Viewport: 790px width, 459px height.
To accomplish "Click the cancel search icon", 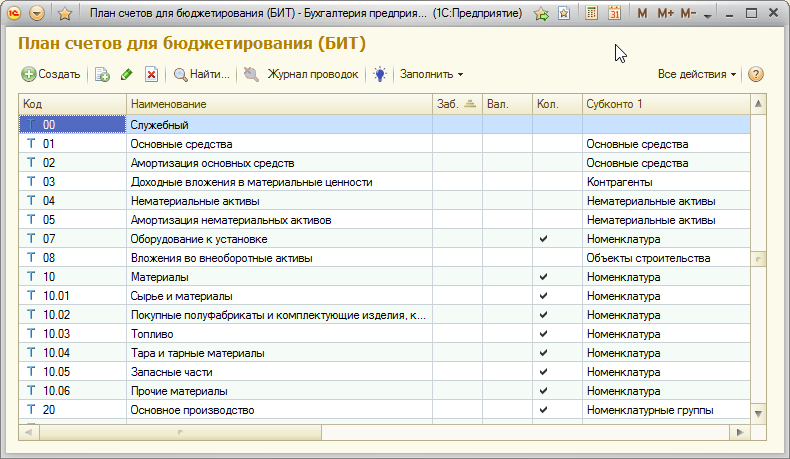I will (x=251, y=75).
